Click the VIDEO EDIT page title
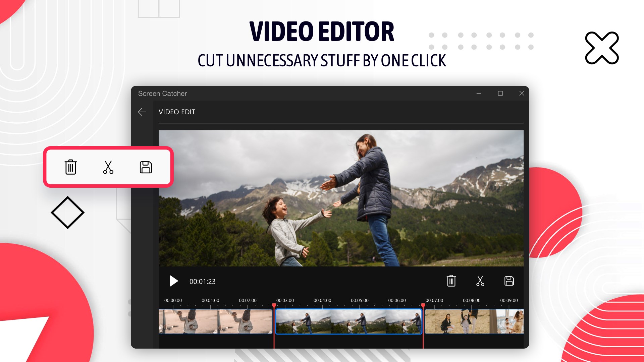 pyautogui.click(x=177, y=112)
